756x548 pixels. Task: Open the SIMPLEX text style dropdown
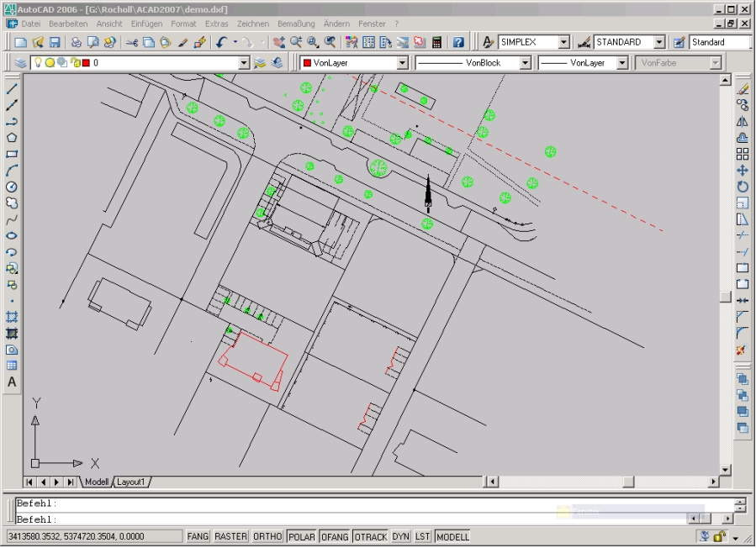tap(563, 42)
